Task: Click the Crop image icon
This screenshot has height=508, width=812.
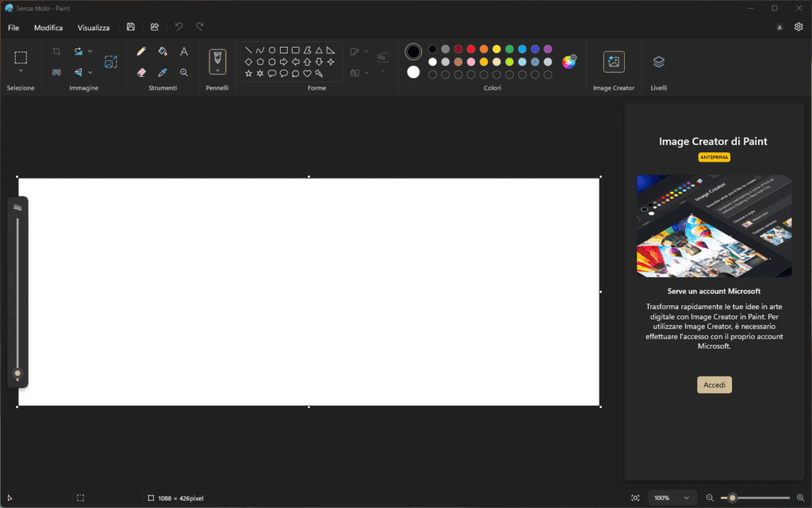Action: pos(56,52)
